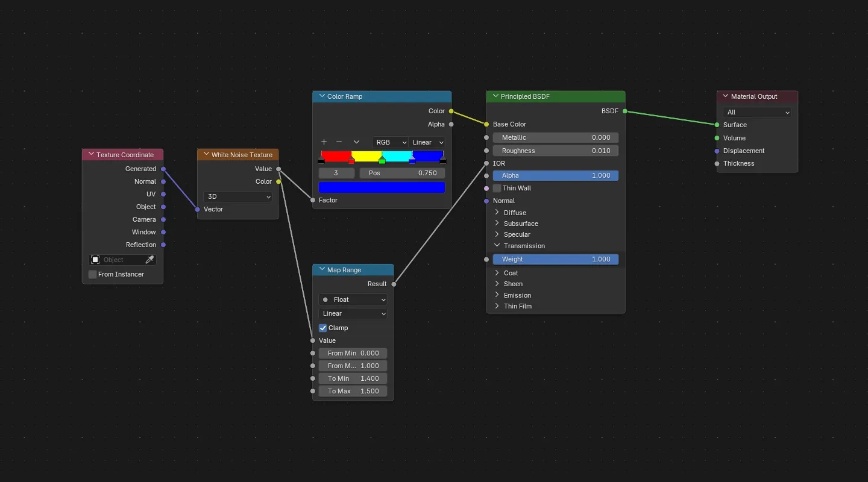Click the Generated output socket
Viewport: 868px width, 482px height.
[x=163, y=169]
